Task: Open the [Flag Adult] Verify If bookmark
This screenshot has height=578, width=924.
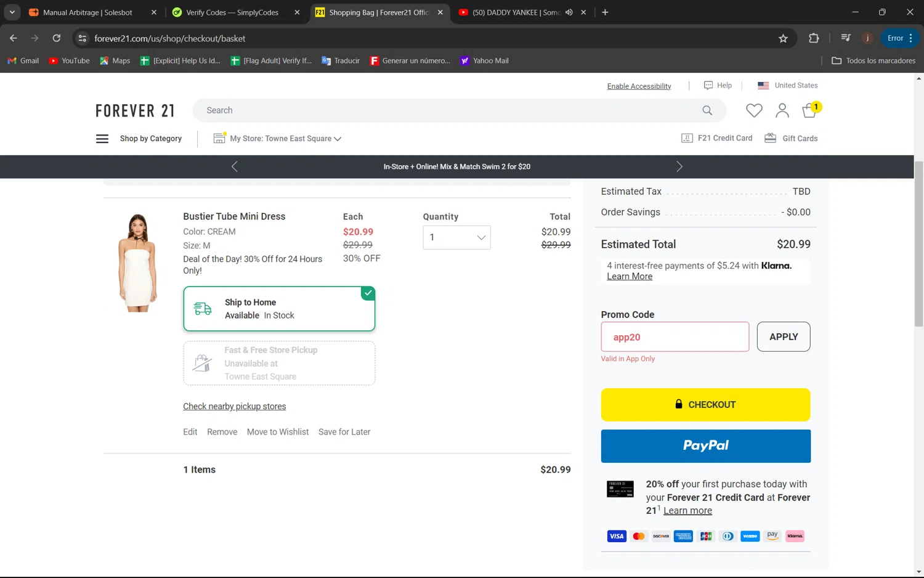Action: click(x=271, y=60)
